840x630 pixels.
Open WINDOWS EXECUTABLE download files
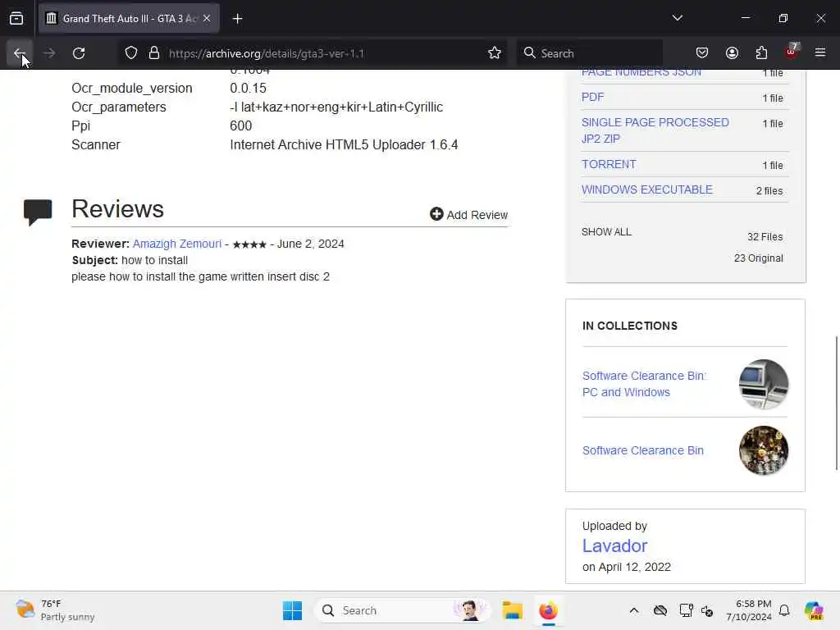click(x=646, y=189)
